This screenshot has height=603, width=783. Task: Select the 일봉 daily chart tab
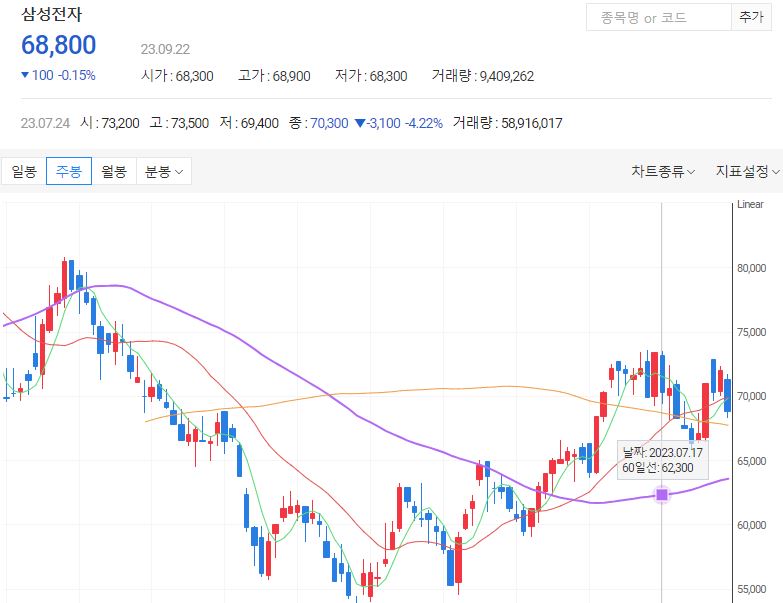pos(24,171)
